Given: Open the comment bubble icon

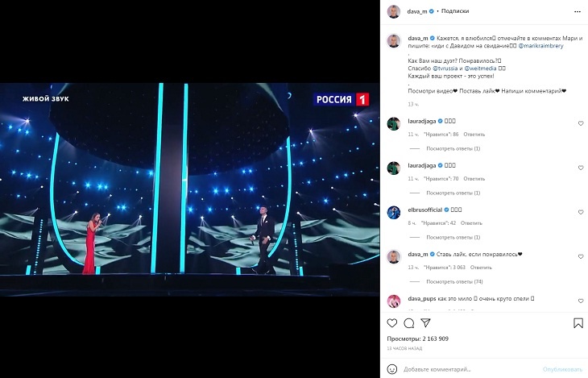Looking at the screenshot, I should point(408,323).
